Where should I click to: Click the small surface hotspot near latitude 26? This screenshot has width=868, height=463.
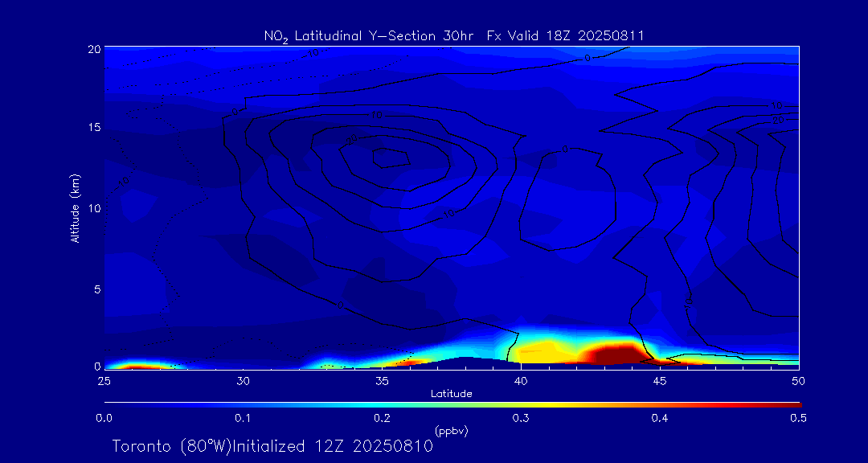coord(135,366)
